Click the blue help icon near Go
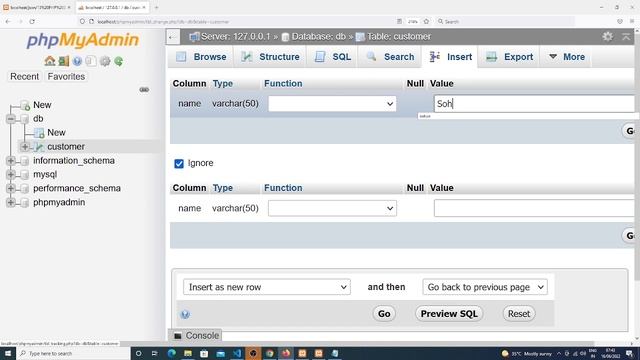Viewport: 640px width, 360px height. (185, 314)
